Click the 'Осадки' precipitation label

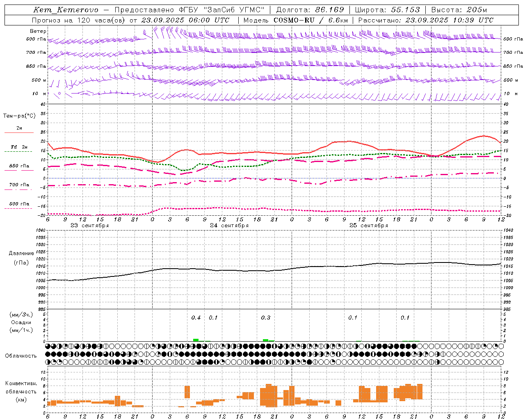[x=21, y=322]
